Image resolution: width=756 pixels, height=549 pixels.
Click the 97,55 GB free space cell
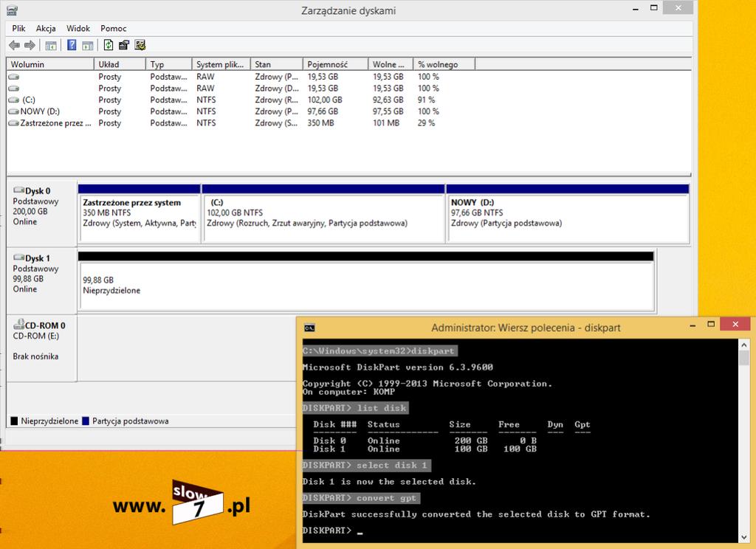pyautogui.click(x=388, y=111)
